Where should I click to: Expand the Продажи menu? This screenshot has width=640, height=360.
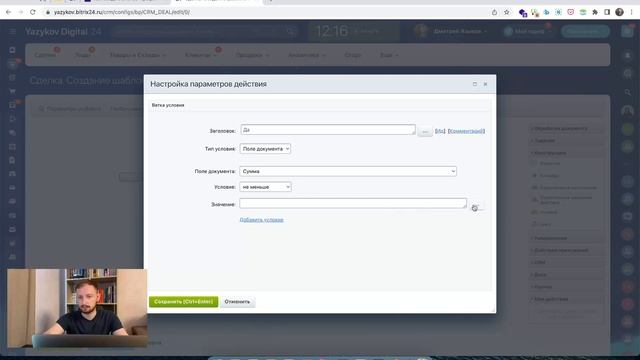tap(252, 55)
